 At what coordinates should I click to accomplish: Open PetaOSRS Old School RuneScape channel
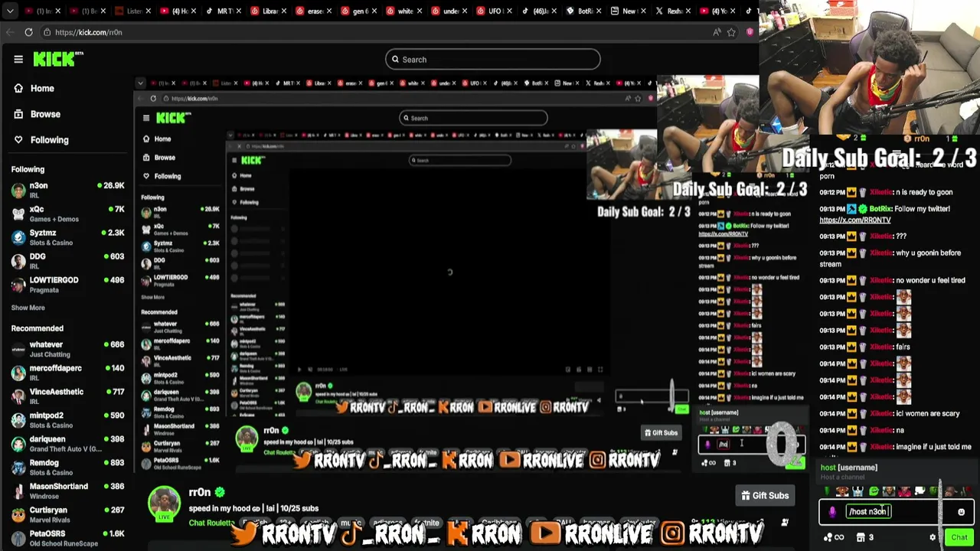coord(67,538)
